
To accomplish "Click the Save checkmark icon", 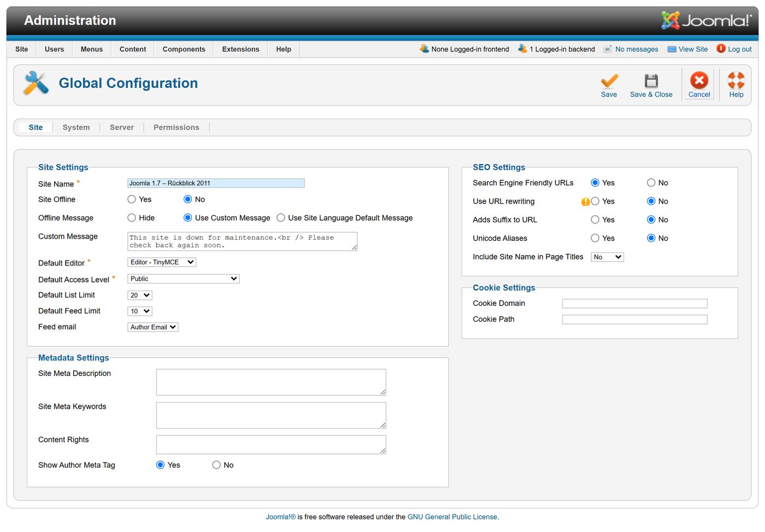I will [609, 81].
